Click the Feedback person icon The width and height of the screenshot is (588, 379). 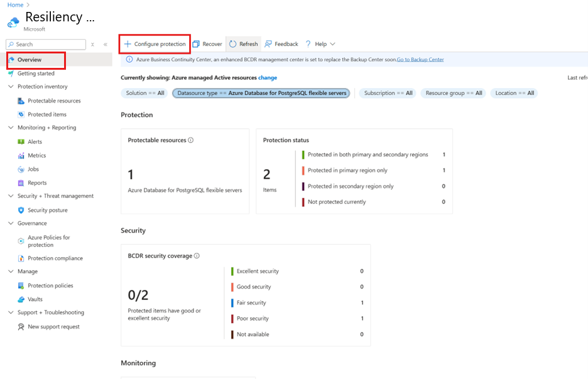pyautogui.click(x=268, y=44)
